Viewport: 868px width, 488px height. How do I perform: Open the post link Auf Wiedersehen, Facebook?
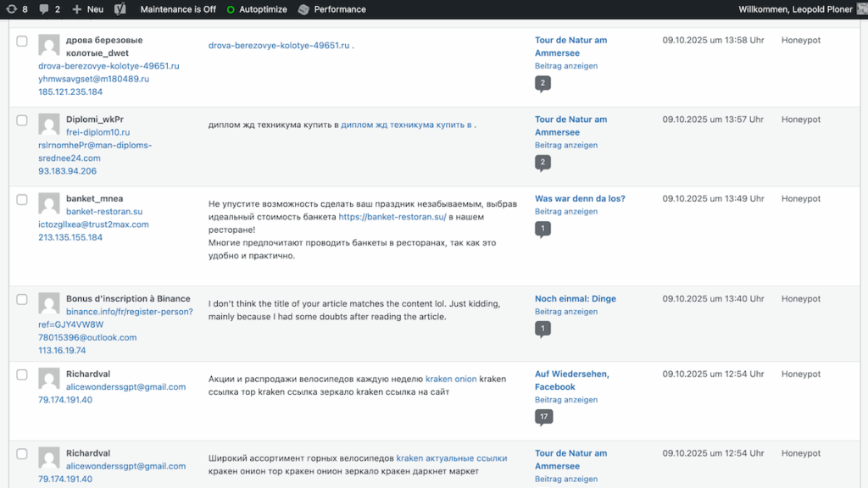[571, 380]
